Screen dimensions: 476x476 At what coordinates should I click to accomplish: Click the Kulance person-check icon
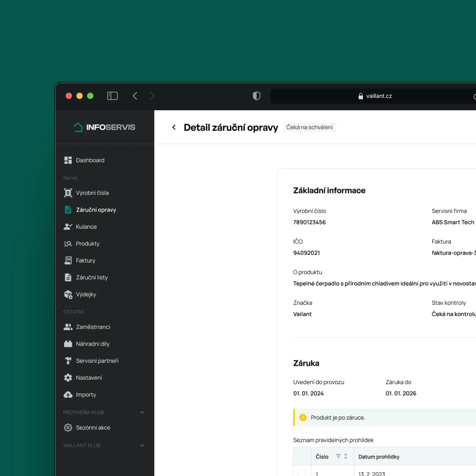point(68,227)
